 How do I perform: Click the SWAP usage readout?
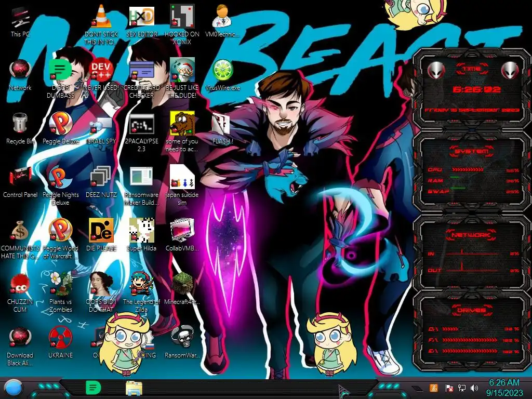(x=512, y=192)
